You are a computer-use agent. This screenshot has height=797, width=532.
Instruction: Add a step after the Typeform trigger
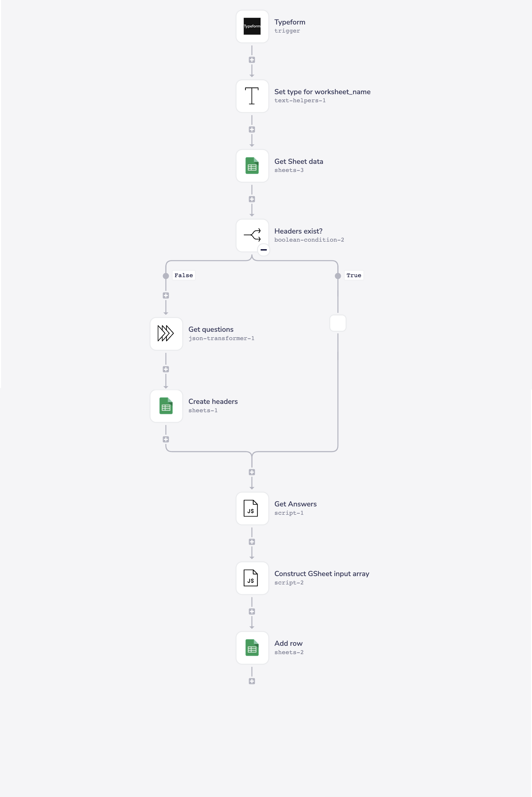[x=252, y=59]
